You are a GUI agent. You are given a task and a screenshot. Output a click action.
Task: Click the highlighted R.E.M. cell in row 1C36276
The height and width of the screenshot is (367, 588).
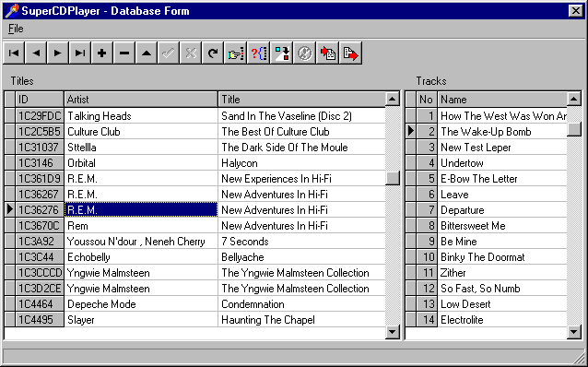[141, 210]
